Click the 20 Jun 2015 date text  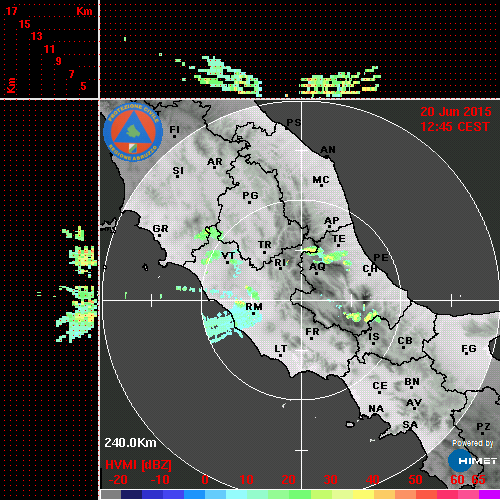click(456, 112)
